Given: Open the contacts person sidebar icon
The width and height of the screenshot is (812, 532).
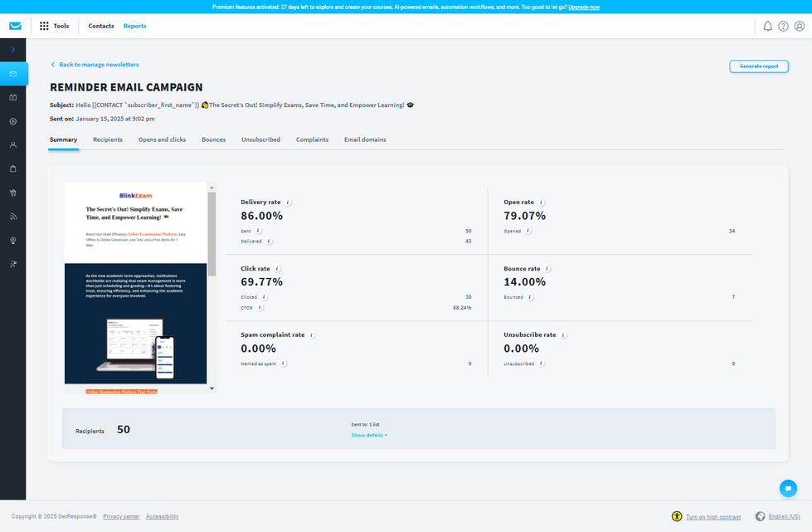Looking at the screenshot, I should tap(13, 145).
